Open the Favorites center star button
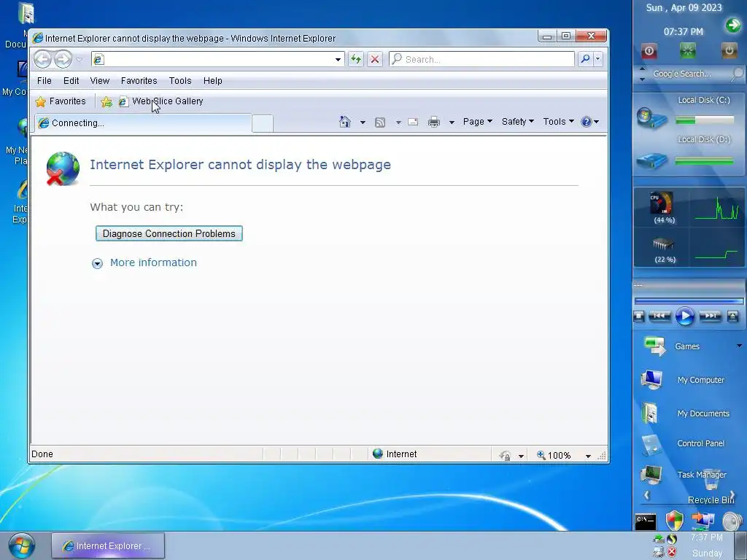This screenshot has height=560, width=747. pyautogui.click(x=61, y=101)
